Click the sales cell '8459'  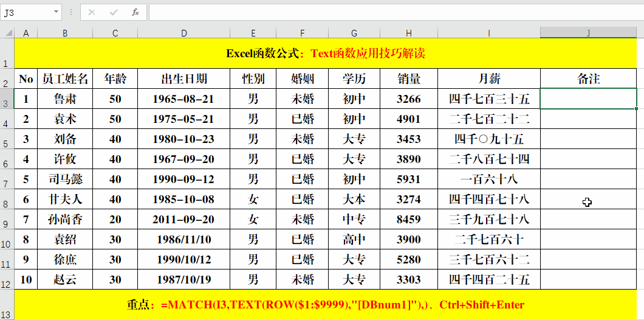tap(409, 220)
